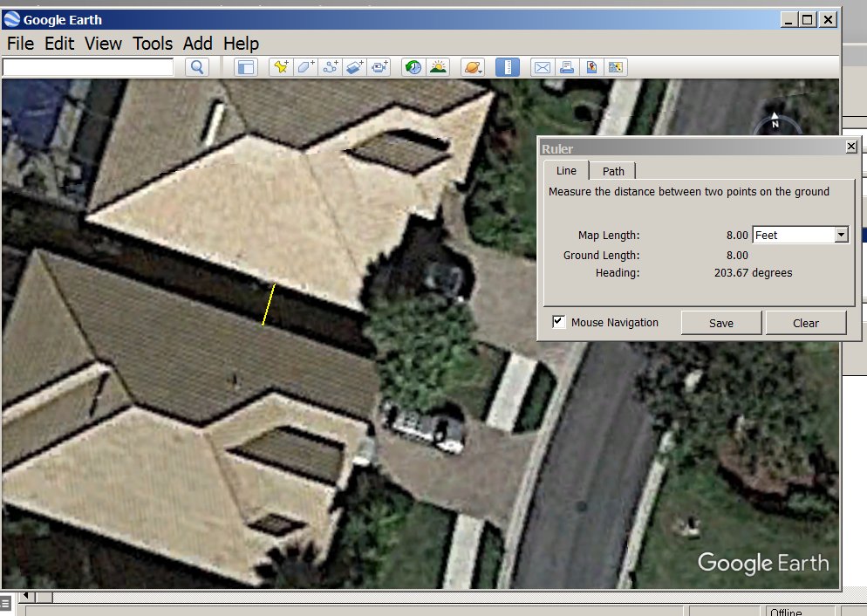Click the Save button in Ruler
Viewport: 867px width, 616px height.
[721, 323]
